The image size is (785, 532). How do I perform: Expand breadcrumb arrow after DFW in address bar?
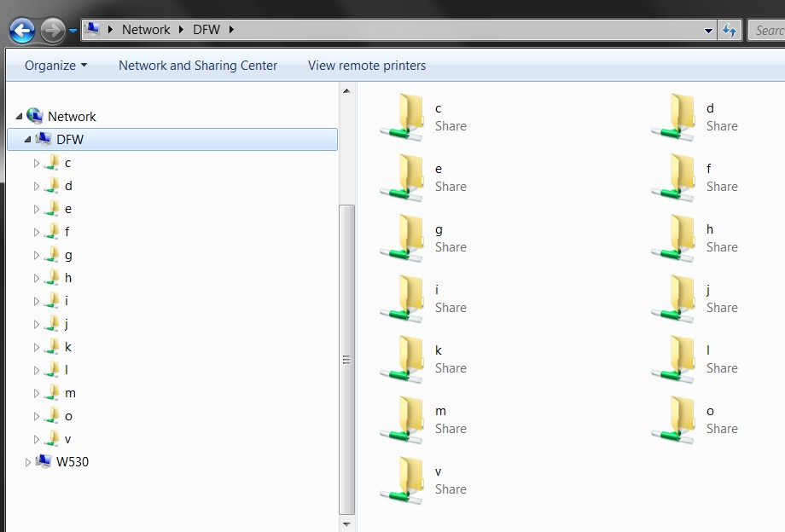tap(231, 30)
